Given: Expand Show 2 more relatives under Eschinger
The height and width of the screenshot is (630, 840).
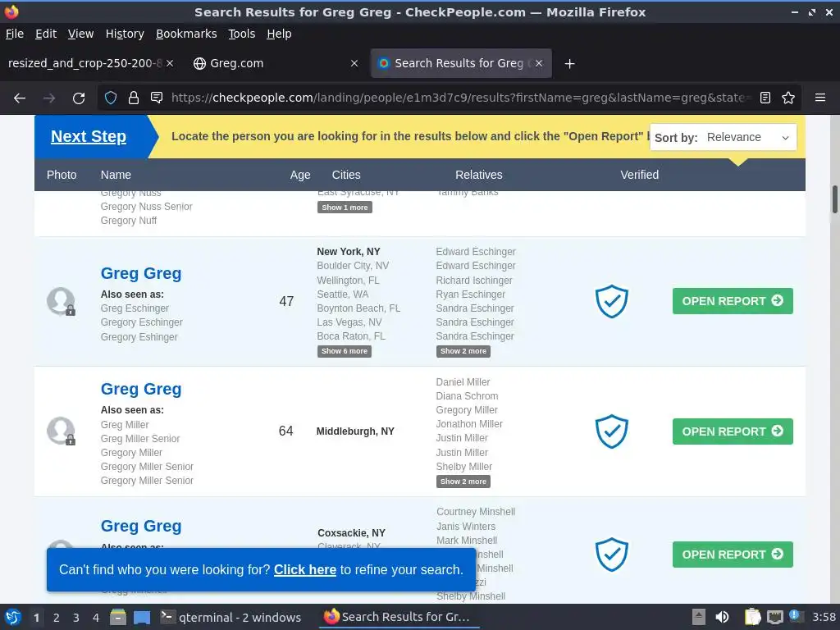Looking at the screenshot, I should click(463, 351).
